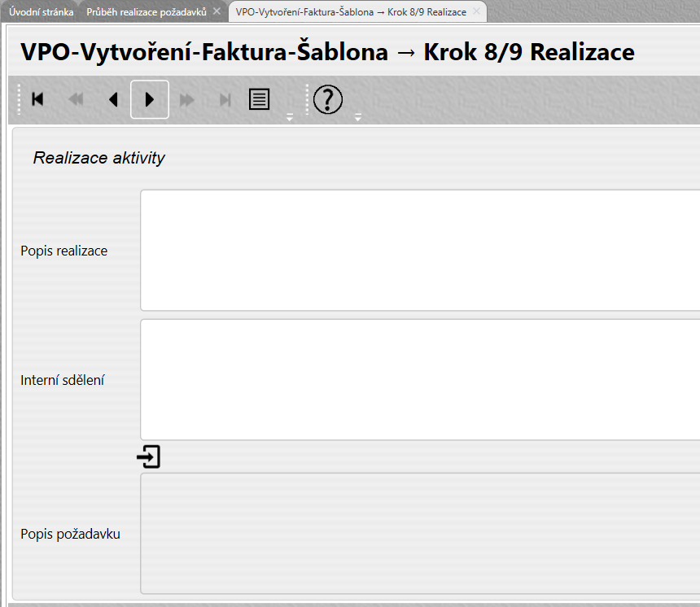Advance to next step with right arrow
The image size is (700, 607).
pyautogui.click(x=150, y=99)
